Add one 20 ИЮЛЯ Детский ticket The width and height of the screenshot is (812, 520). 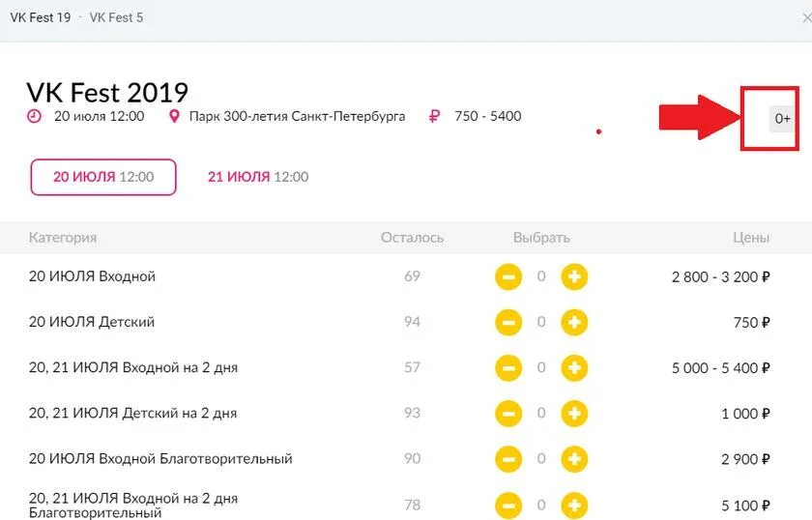[574, 322]
